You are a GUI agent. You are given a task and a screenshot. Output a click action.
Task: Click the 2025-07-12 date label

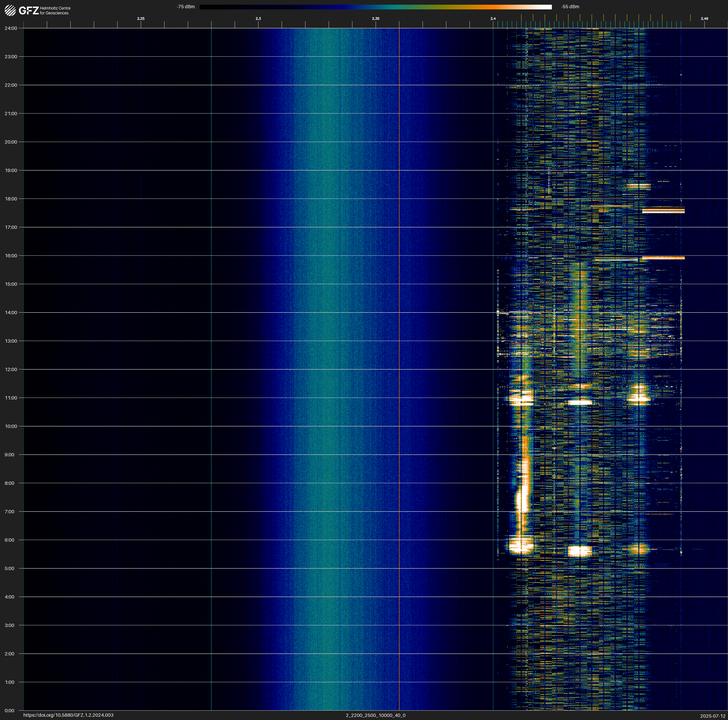[713, 716]
